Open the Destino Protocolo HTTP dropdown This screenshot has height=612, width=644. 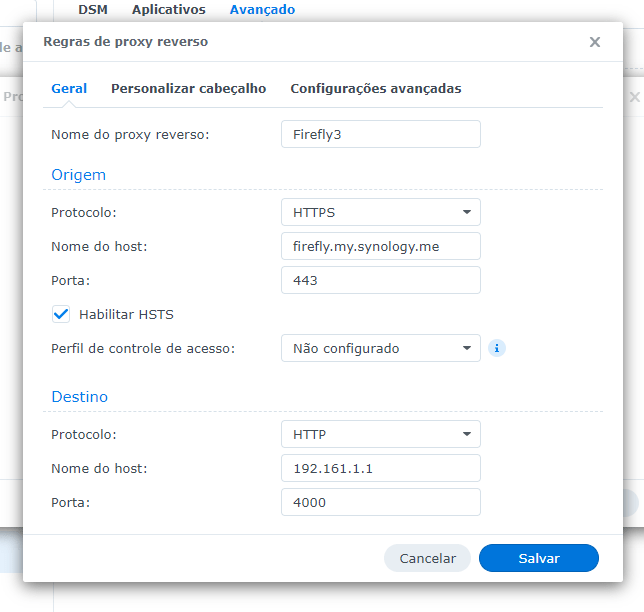coord(380,434)
